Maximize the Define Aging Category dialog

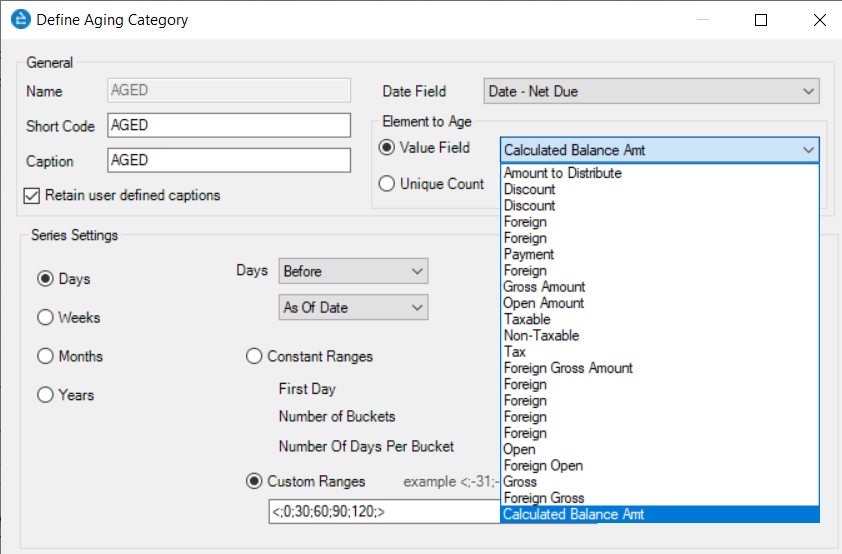click(761, 20)
